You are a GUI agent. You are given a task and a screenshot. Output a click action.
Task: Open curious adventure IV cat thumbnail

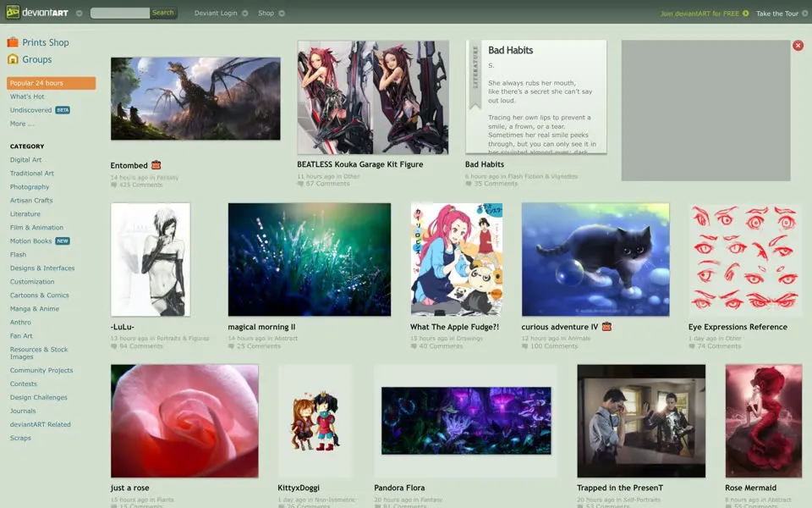tap(595, 260)
